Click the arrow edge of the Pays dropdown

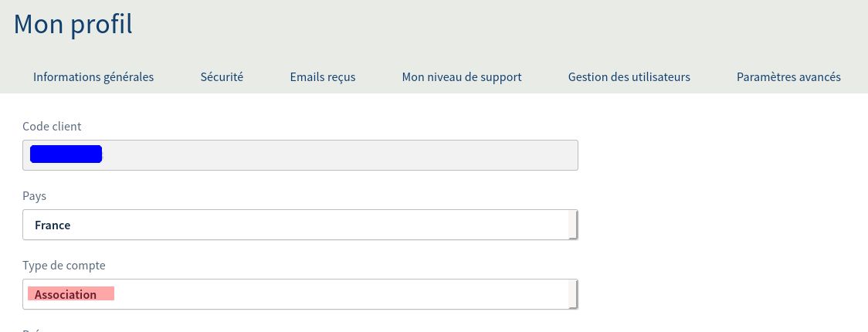pyautogui.click(x=573, y=225)
